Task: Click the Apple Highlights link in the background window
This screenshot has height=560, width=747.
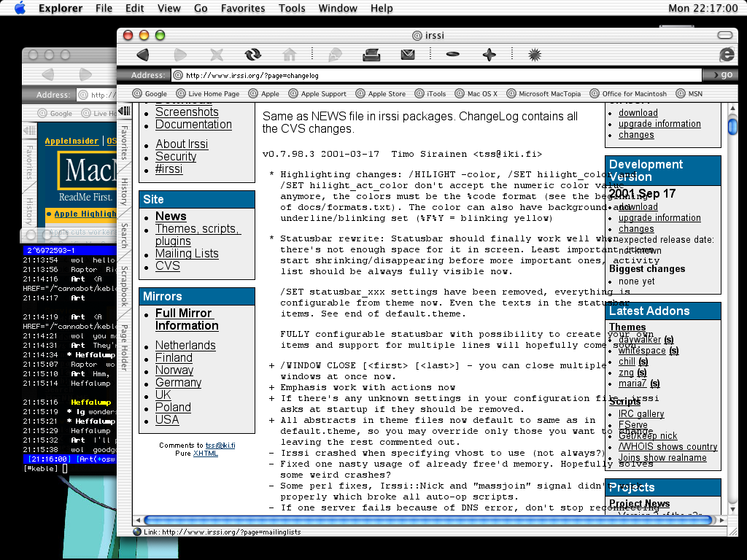Action: coord(85,214)
